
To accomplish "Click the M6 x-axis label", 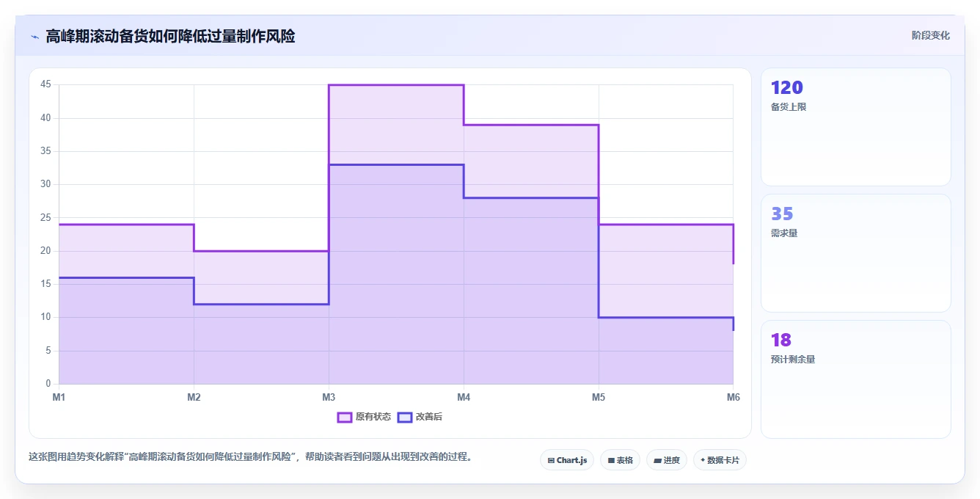I will coord(733,397).
